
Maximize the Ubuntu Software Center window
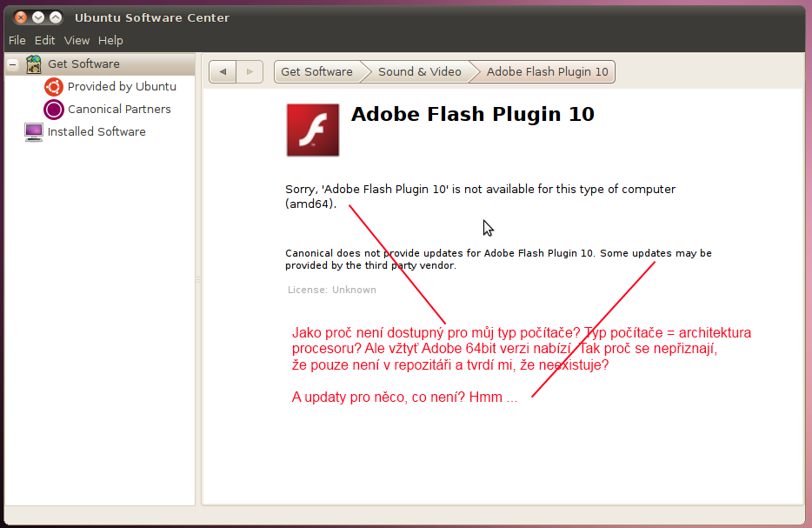click(x=56, y=17)
